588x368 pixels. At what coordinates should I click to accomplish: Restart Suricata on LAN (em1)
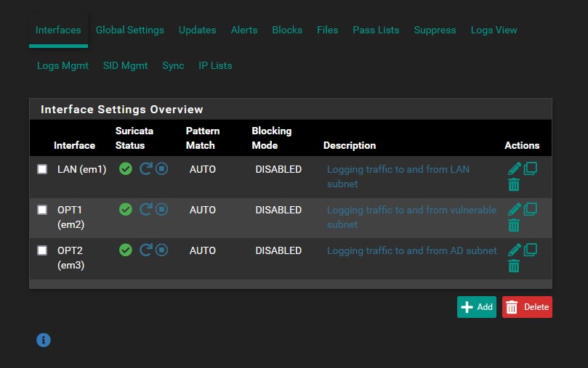point(145,169)
